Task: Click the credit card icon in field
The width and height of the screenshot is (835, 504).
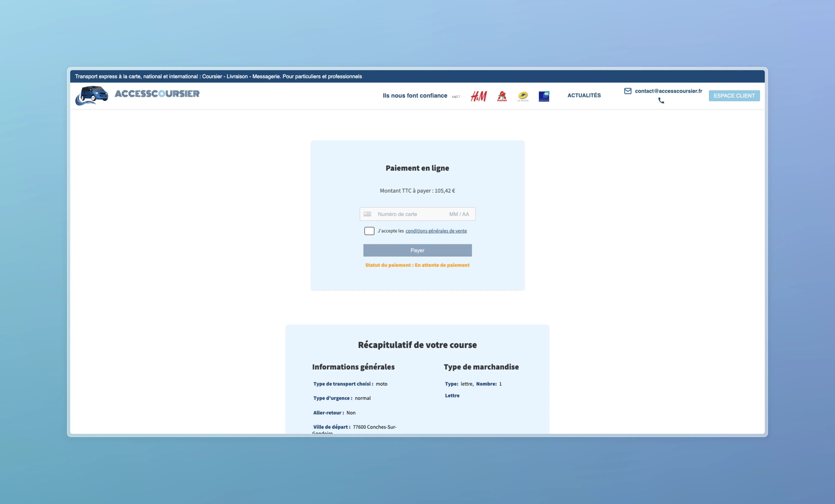Action: click(x=367, y=214)
